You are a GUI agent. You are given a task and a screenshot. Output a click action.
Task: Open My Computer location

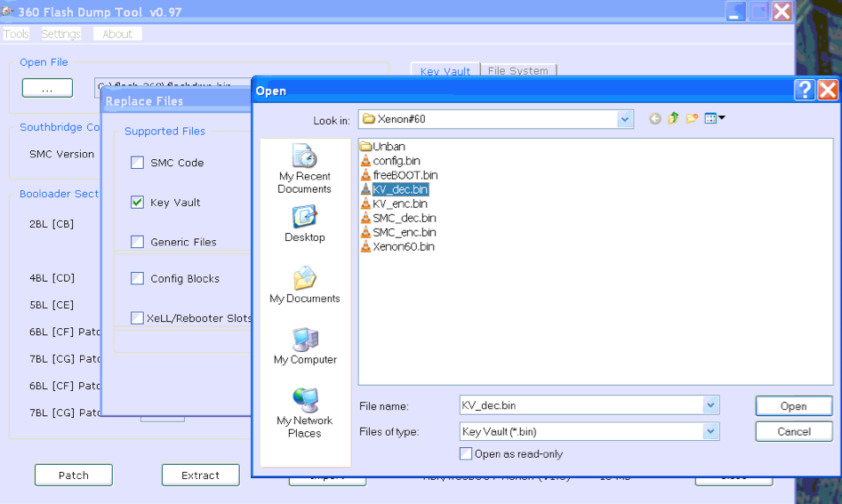pyautogui.click(x=304, y=346)
